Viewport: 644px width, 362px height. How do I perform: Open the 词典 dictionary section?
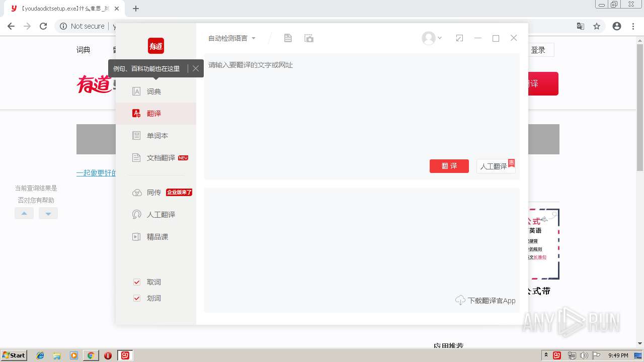tap(156, 92)
